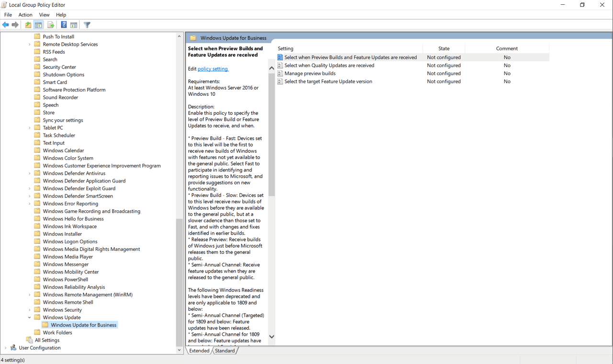Open the File menu
Image resolution: width=613 pixels, height=364 pixels.
coord(8,15)
